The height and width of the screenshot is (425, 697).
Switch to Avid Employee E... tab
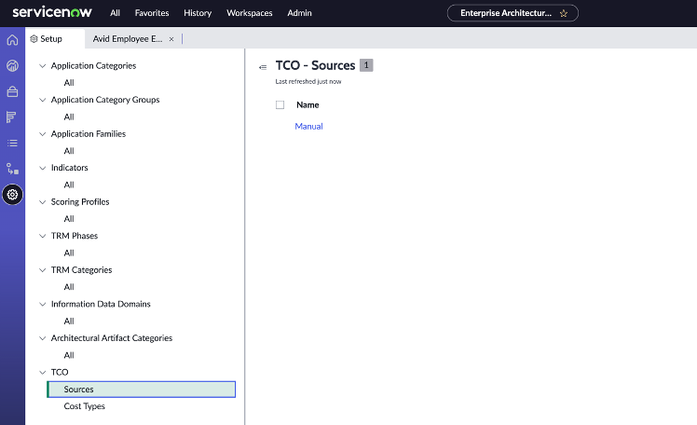pos(128,39)
